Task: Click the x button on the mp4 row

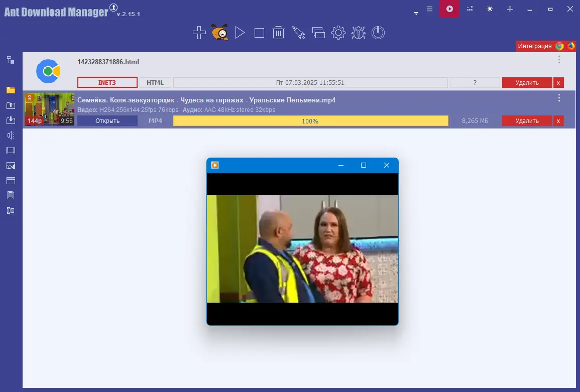Action: [x=558, y=120]
